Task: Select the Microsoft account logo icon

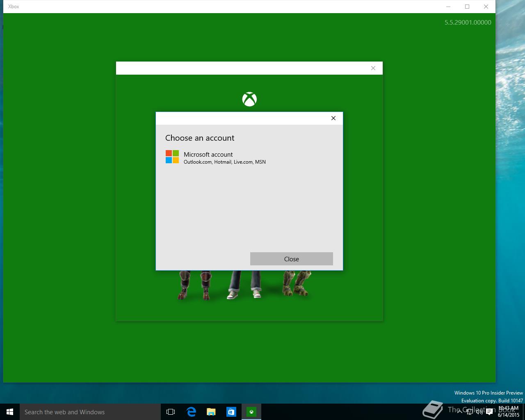Action: click(x=172, y=157)
